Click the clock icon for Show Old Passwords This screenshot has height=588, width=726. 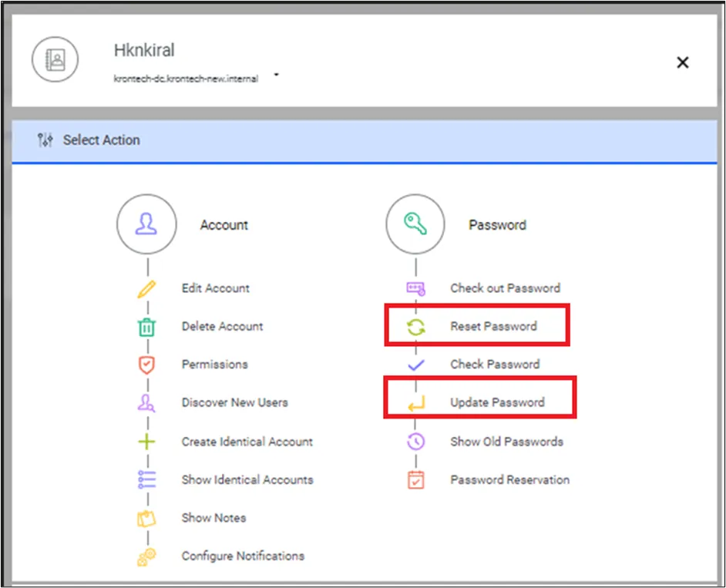pos(415,442)
